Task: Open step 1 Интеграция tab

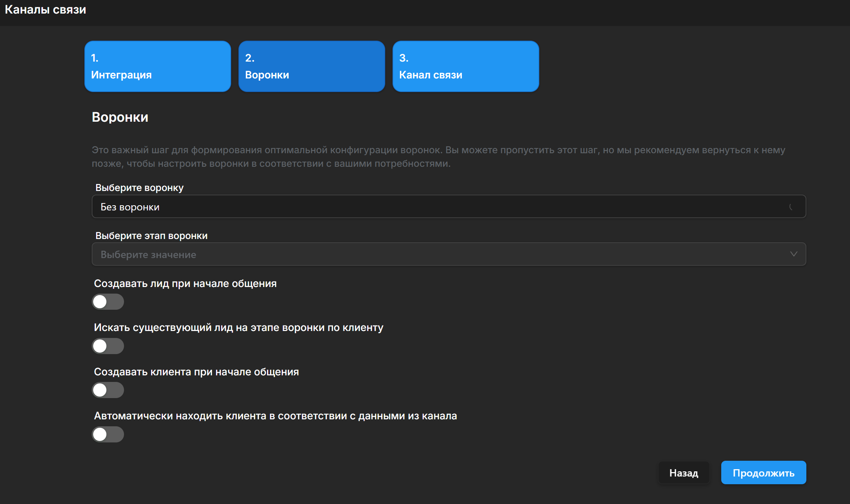Action: click(157, 66)
